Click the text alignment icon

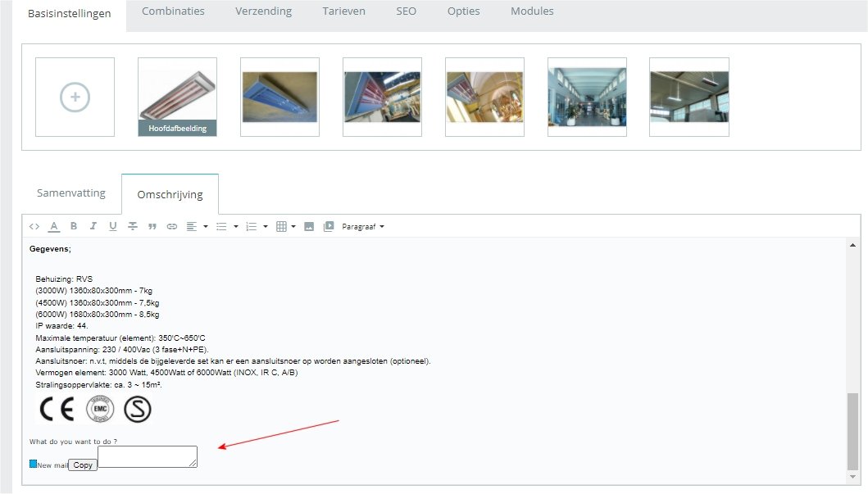click(x=192, y=226)
